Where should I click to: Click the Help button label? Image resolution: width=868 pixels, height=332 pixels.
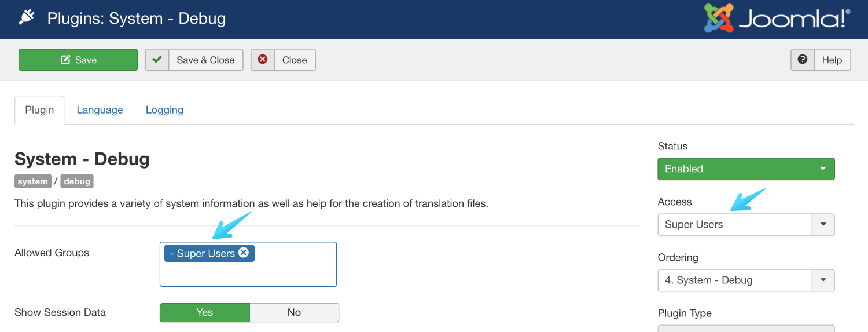[x=832, y=60]
